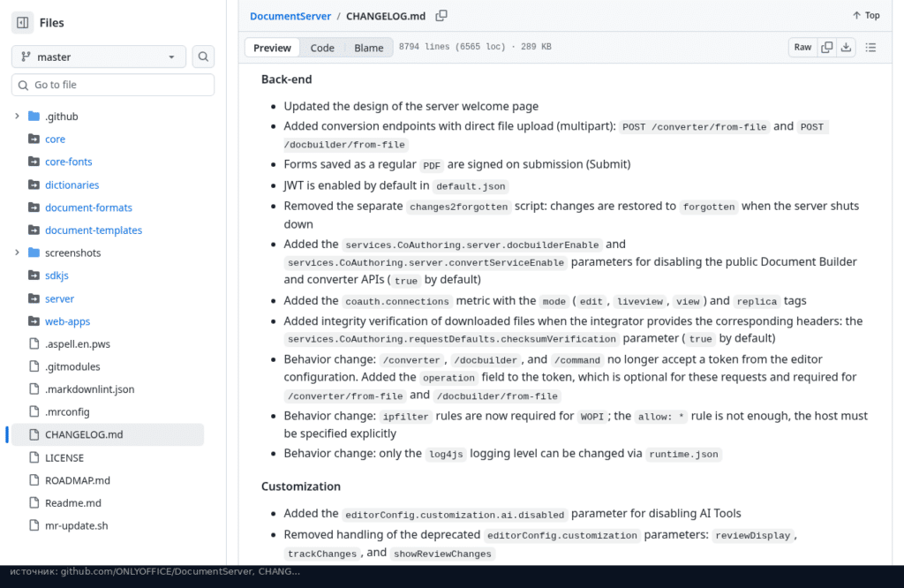Copy file path icon beside CHANGELOG.md
Screen dimensions: 904x588
pyautogui.click(x=441, y=16)
